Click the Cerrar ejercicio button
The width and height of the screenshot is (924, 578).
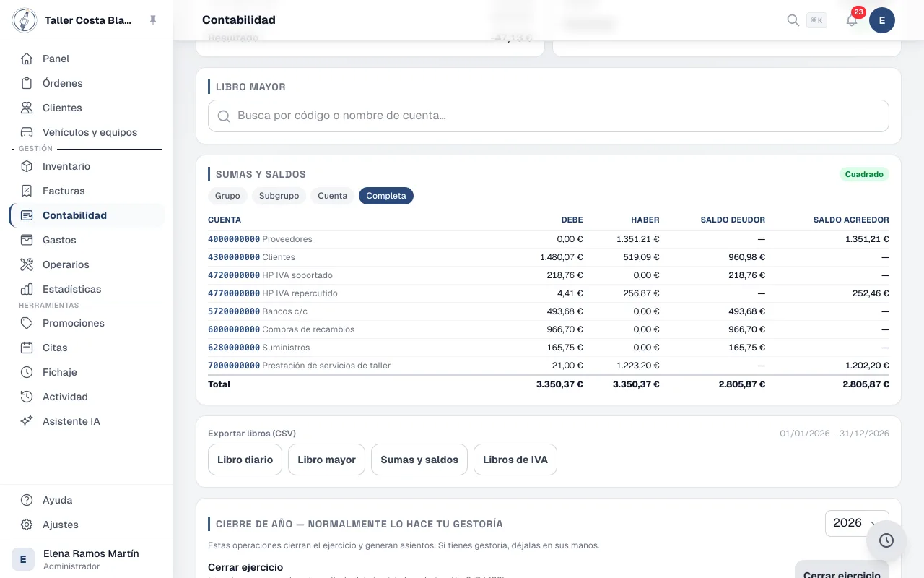[x=842, y=571]
